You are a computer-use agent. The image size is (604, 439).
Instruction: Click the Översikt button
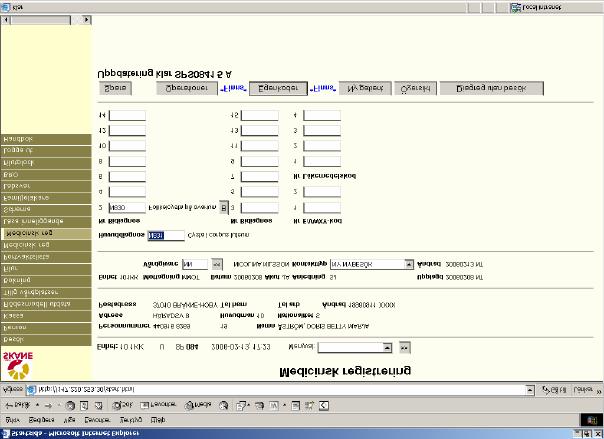[x=415, y=88]
